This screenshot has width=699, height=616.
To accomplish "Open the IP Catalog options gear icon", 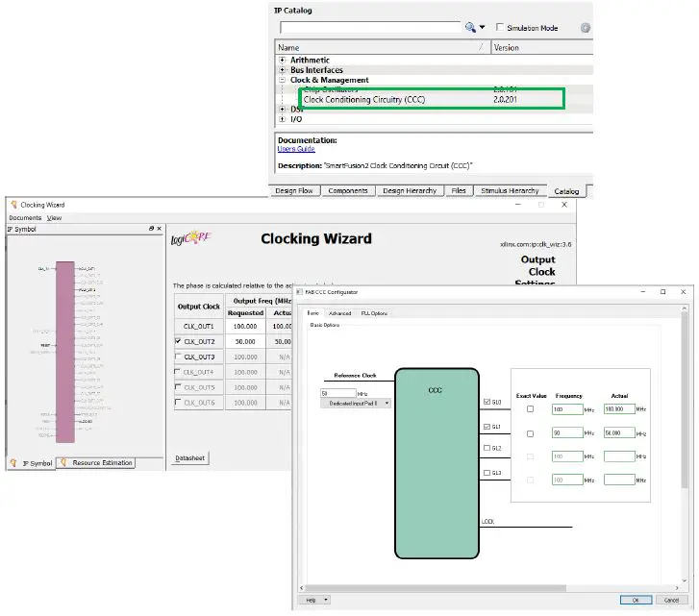I will 585,28.
